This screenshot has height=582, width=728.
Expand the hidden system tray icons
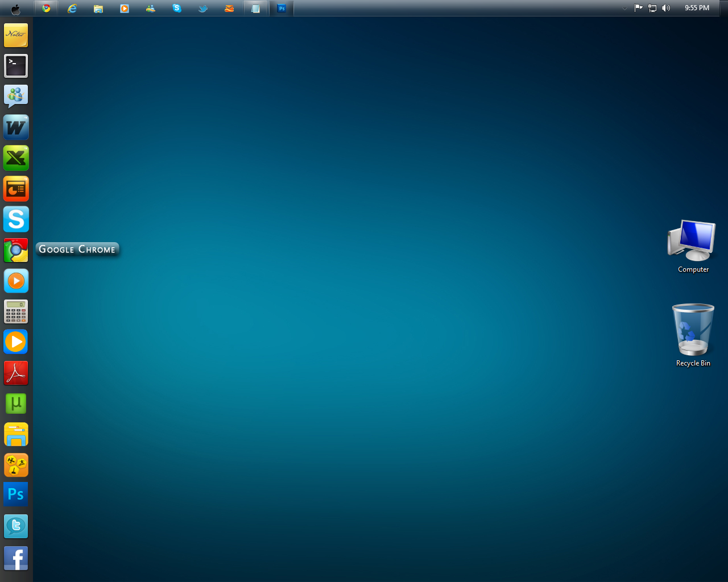click(x=624, y=8)
